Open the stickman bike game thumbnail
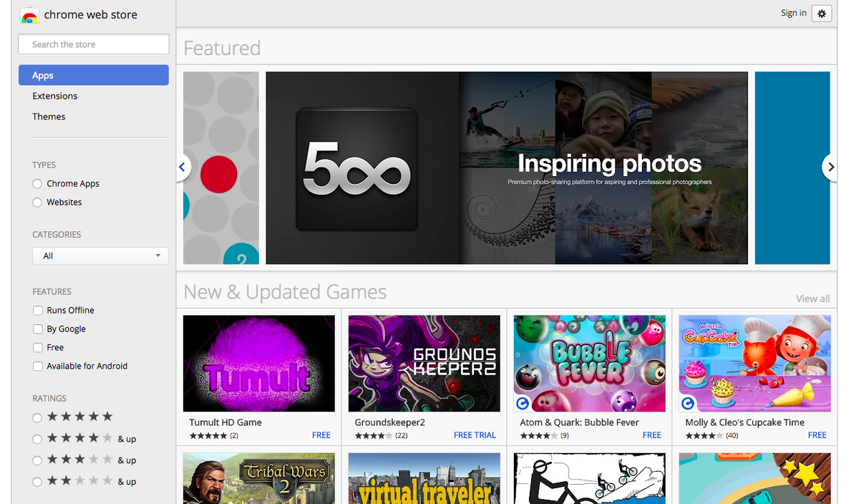This screenshot has height=504, width=859. (590, 478)
